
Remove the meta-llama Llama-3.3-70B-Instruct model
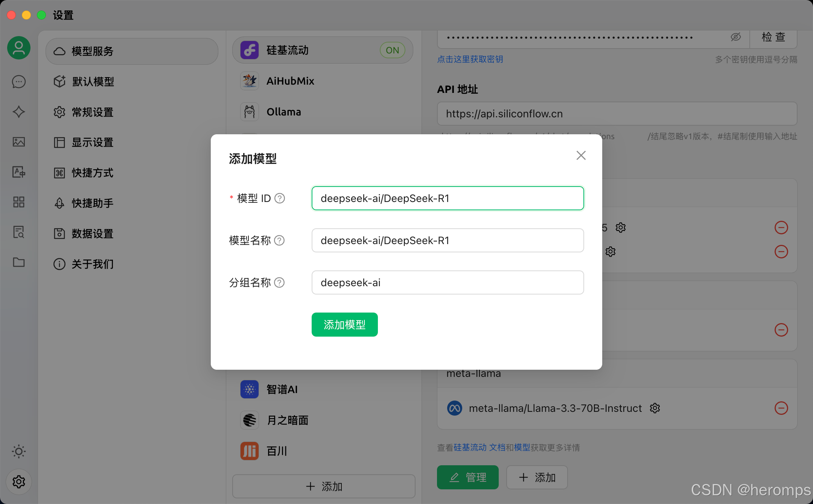781,408
